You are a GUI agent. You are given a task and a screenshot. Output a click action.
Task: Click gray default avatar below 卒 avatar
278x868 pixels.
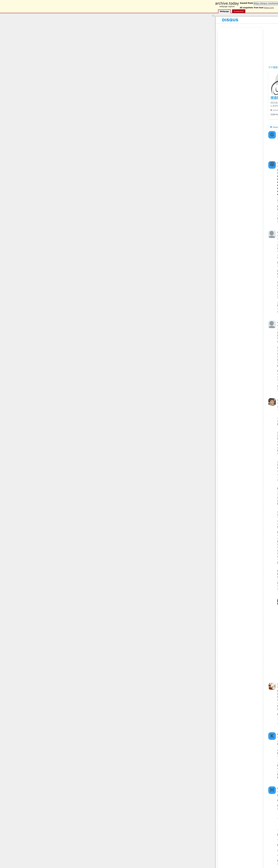point(272,234)
